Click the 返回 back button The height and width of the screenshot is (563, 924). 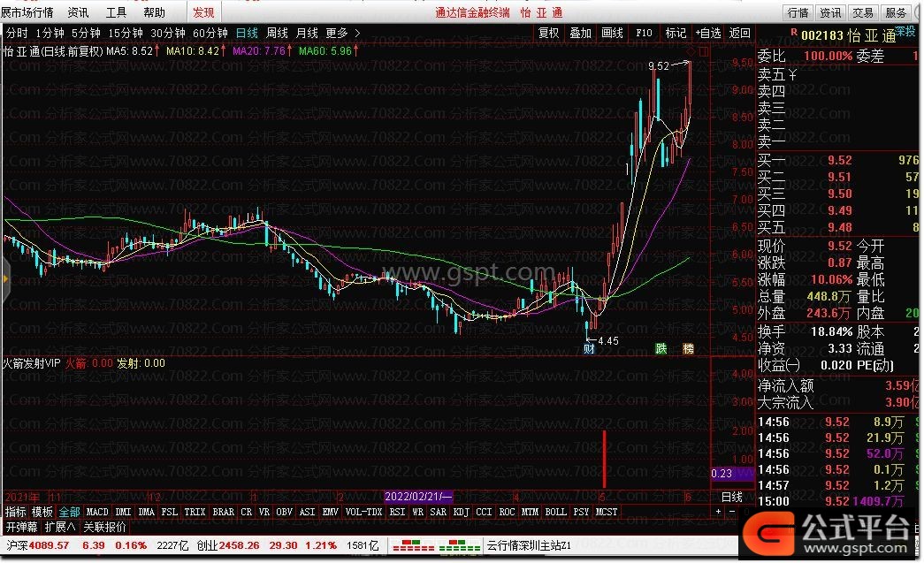tap(740, 33)
